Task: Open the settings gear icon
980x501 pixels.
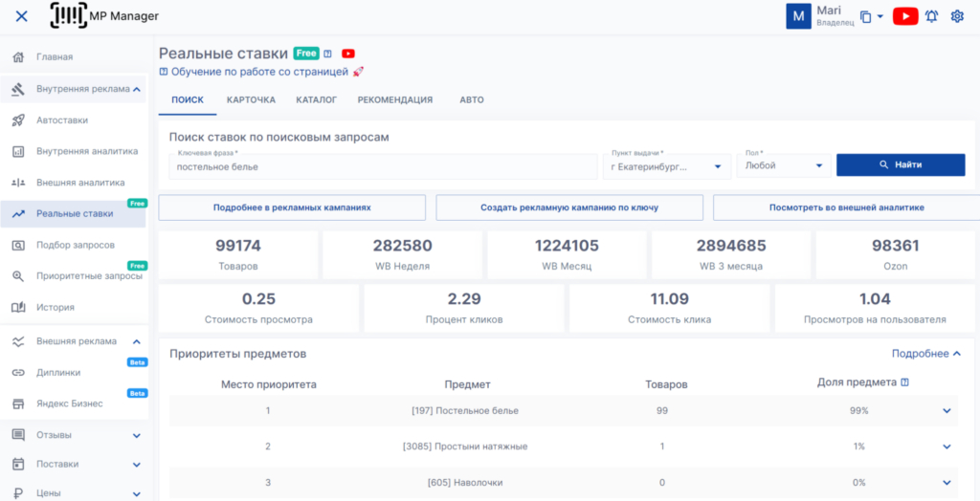Action: [x=957, y=16]
